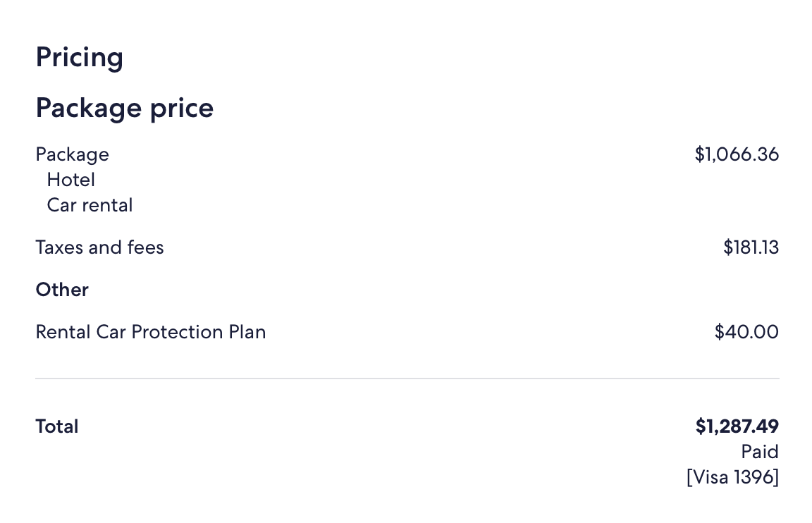Viewport: 812px width, 523px height.
Task: Click the Package price section heading
Action: [124, 108]
